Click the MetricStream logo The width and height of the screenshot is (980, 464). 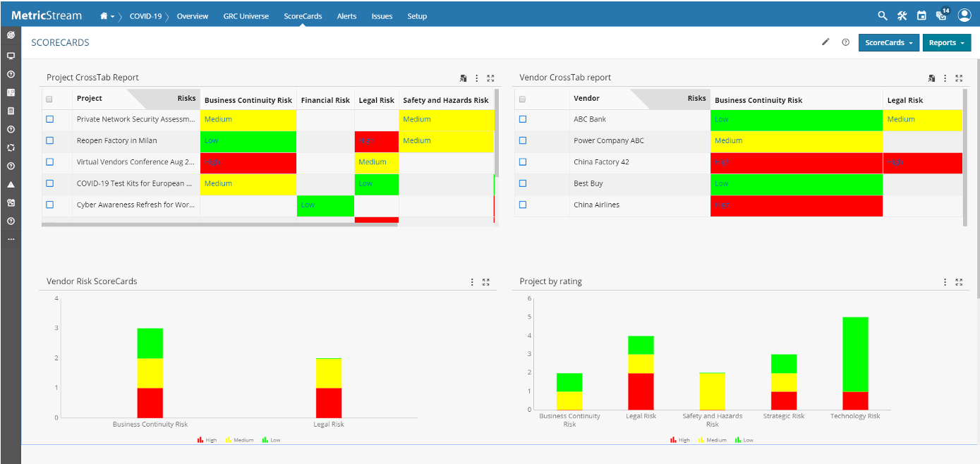coord(47,16)
